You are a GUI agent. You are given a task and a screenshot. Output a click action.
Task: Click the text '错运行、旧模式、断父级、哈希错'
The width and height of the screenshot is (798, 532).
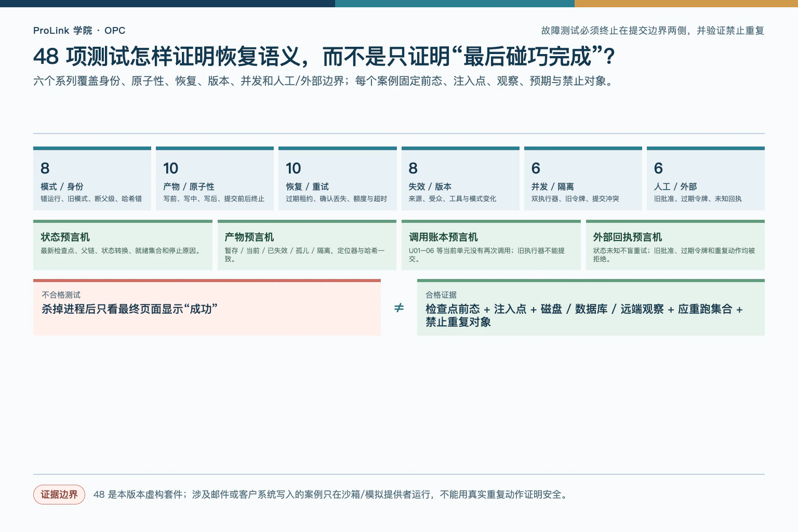click(91, 199)
